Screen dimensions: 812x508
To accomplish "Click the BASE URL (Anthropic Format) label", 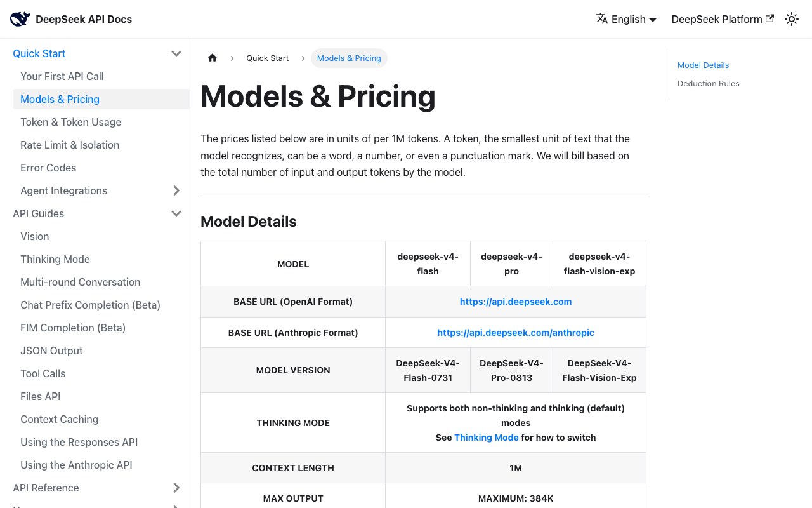I will tap(293, 332).
